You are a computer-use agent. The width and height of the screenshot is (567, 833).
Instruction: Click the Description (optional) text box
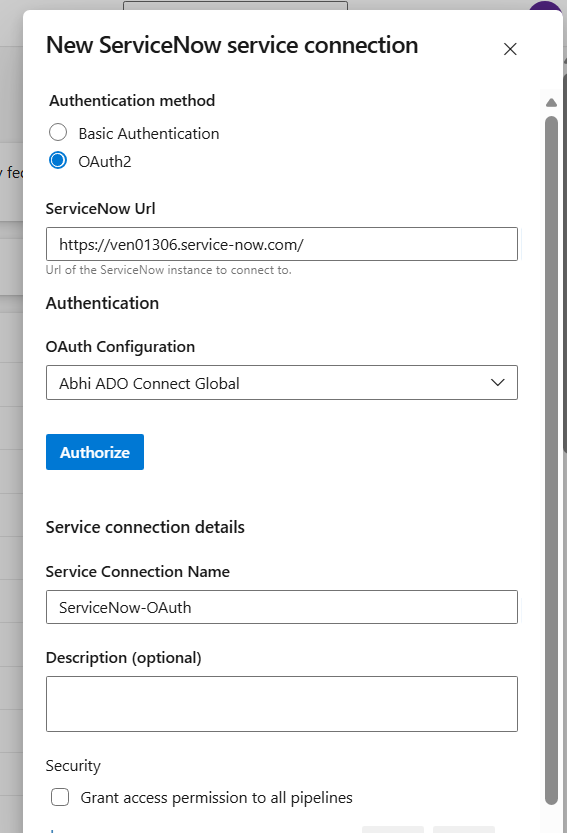click(x=282, y=704)
